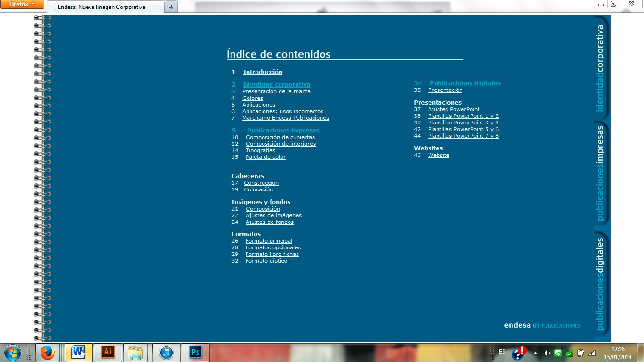The image size is (644, 362).
Task: Open Photoshop from the taskbar
Action: click(x=195, y=353)
